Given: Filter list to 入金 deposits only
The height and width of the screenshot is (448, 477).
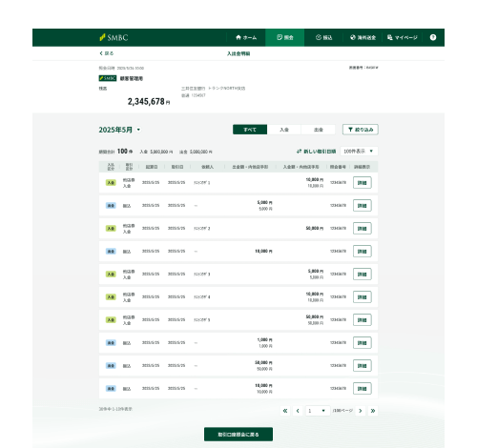Looking at the screenshot, I should [284, 130].
